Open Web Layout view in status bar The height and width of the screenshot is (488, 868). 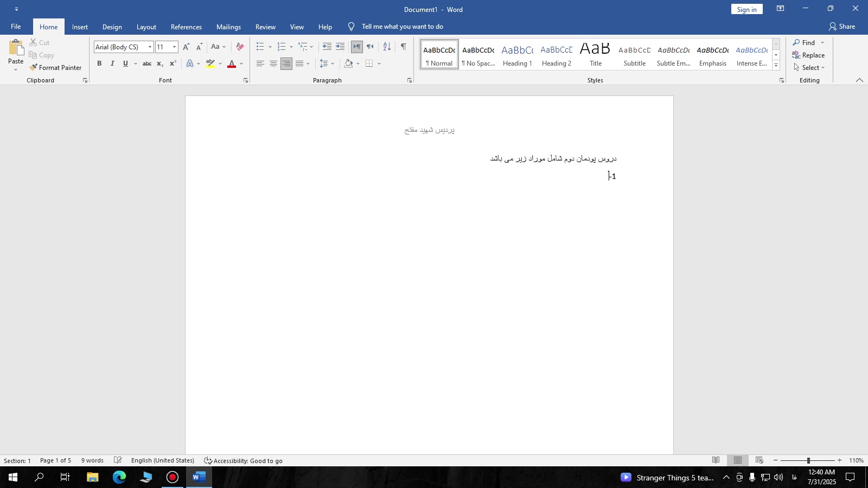(759, 460)
